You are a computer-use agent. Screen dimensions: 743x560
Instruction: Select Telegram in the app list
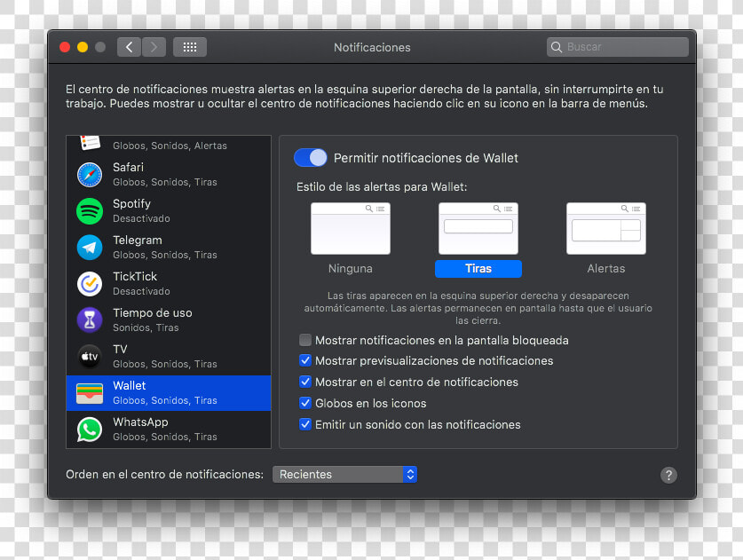(x=169, y=248)
